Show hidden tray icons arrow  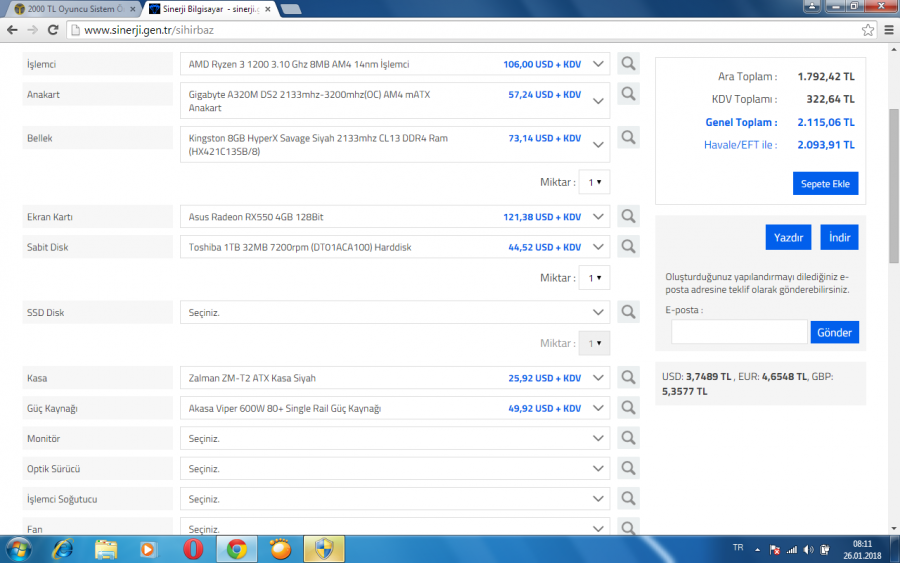point(758,550)
